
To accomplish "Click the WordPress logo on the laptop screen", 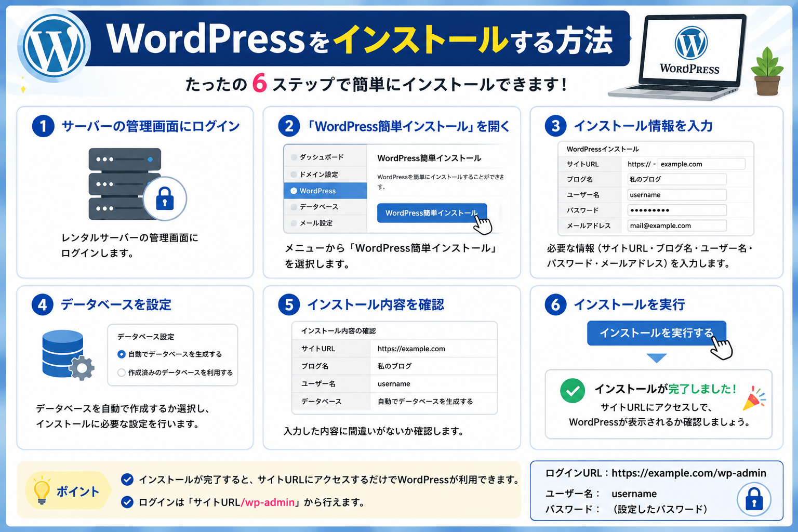I will click(690, 43).
